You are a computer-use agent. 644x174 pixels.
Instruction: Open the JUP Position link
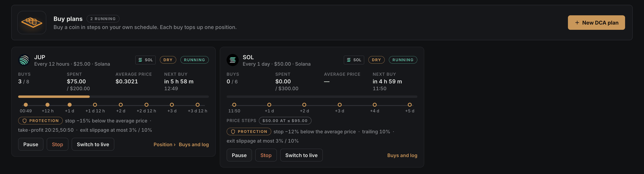point(164,145)
